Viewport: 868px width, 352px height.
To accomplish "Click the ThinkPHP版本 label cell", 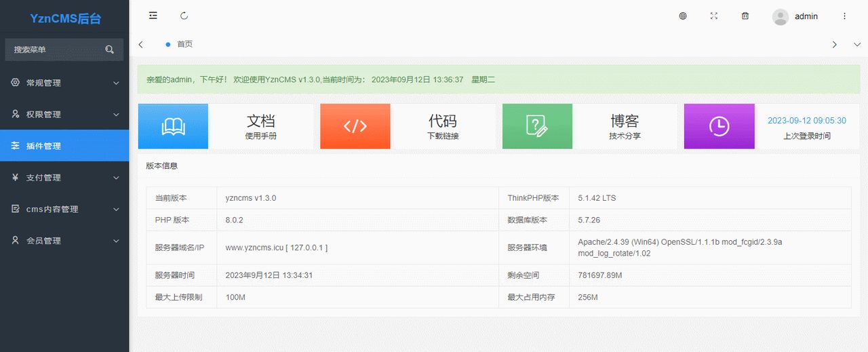I will [x=534, y=198].
